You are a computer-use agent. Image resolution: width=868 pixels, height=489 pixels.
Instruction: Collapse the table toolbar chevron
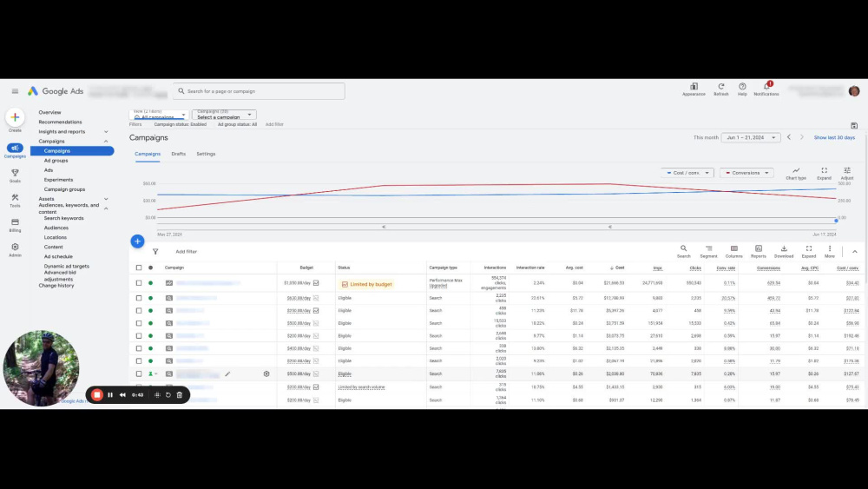click(x=855, y=252)
